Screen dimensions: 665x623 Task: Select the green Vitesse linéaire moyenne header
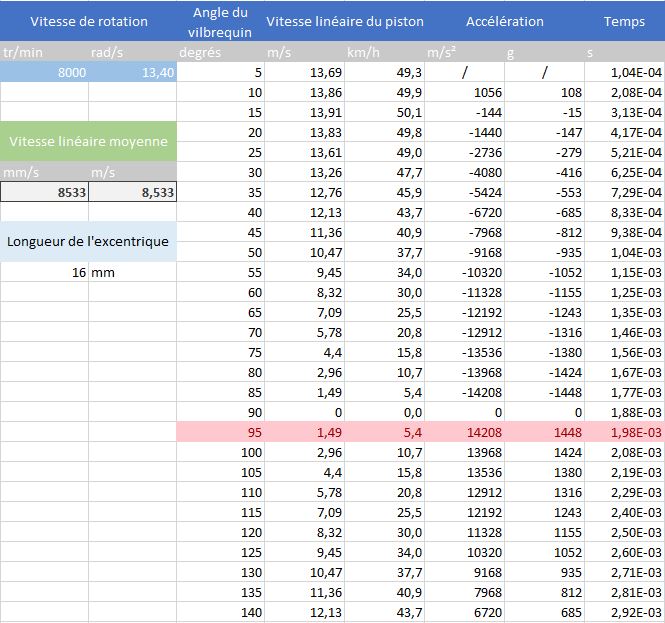pos(88,141)
